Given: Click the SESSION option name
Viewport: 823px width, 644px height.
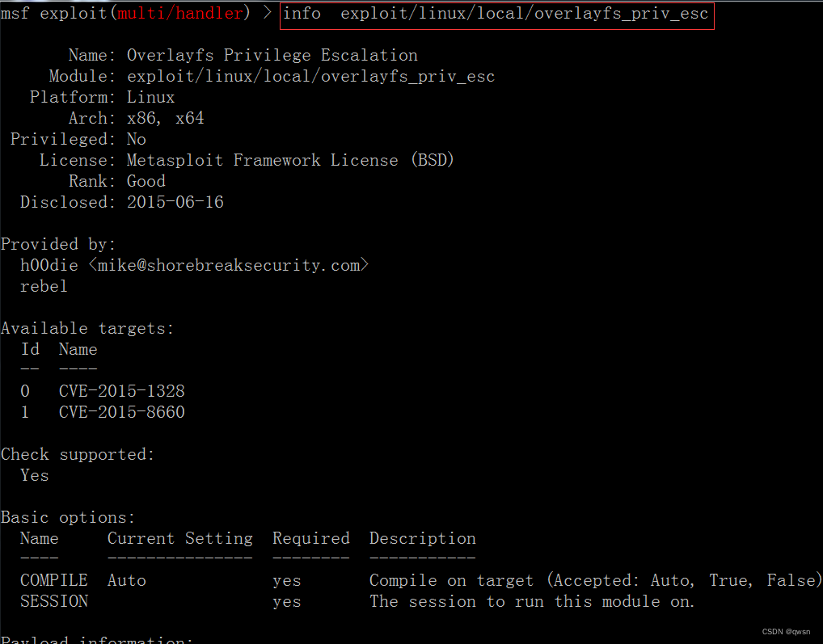Looking at the screenshot, I should click(x=53, y=602).
